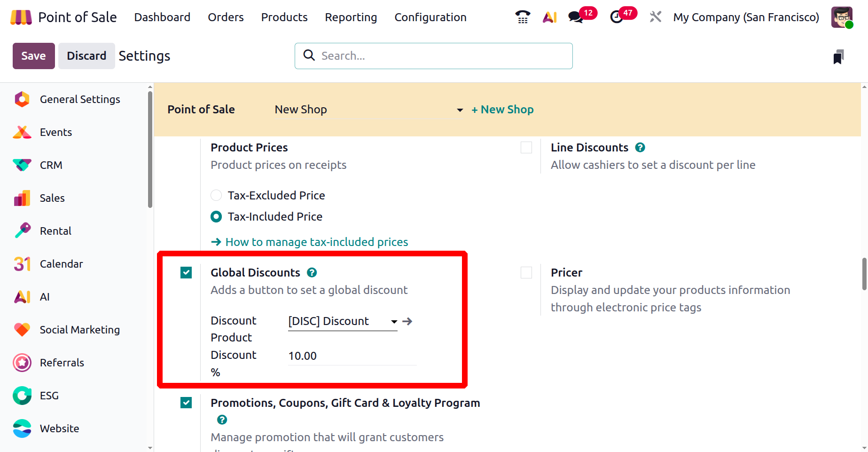The image size is (868, 452).
Task: Select the Tax-Excluded Price radio button
Action: [216, 195]
